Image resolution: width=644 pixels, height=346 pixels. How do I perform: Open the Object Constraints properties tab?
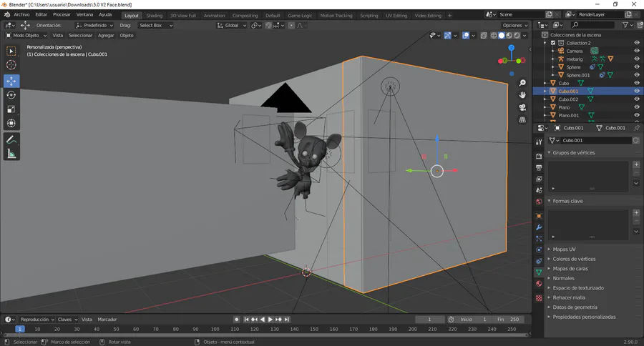click(x=539, y=261)
